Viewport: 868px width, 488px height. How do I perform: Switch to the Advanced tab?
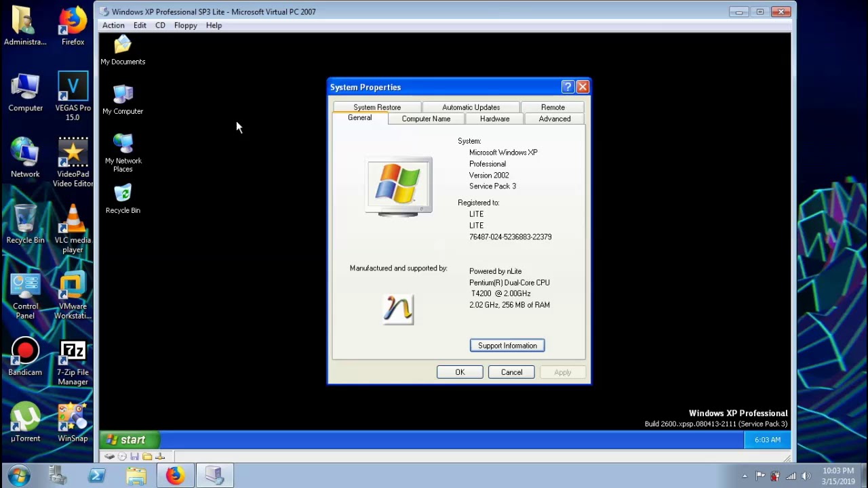point(555,119)
